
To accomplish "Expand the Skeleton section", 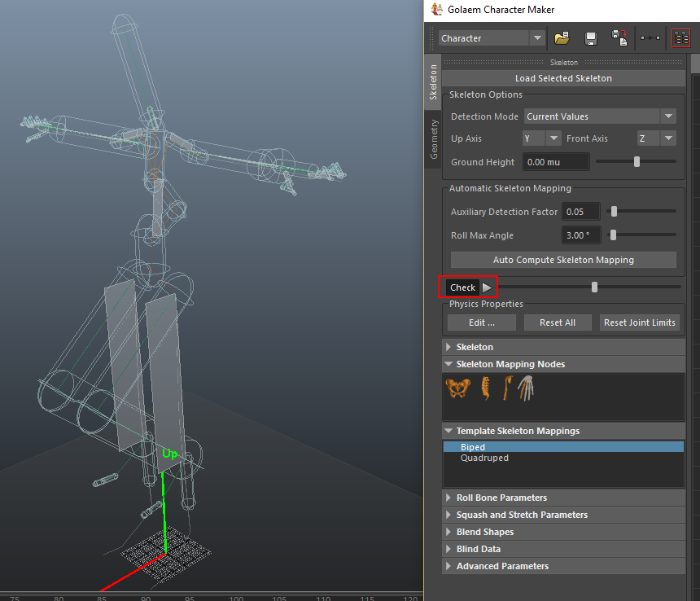I will click(x=563, y=347).
